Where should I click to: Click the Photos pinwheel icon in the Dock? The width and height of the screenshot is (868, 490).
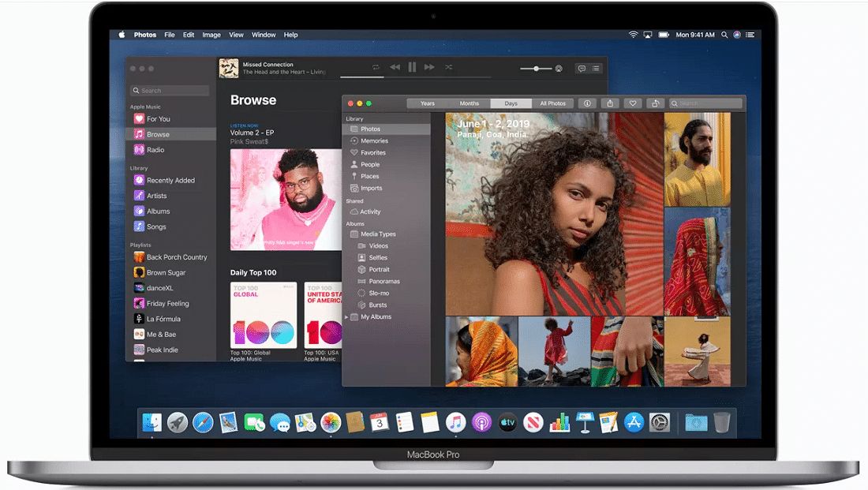(x=331, y=422)
